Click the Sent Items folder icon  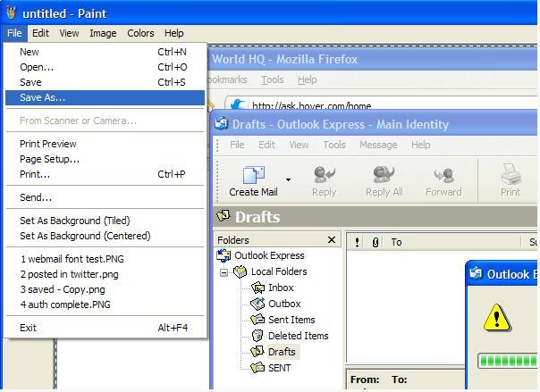pyautogui.click(x=257, y=320)
